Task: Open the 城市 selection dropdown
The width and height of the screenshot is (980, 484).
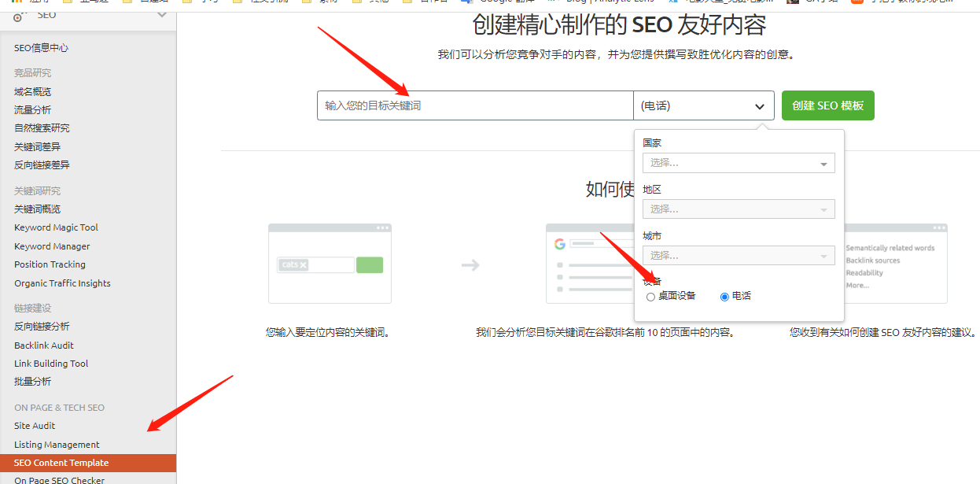Action: pos(739,256)
